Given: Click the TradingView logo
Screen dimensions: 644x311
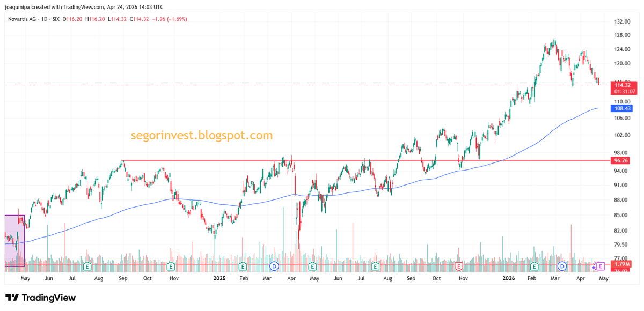Looking at the screenshot, I should (x=41, y=298).
